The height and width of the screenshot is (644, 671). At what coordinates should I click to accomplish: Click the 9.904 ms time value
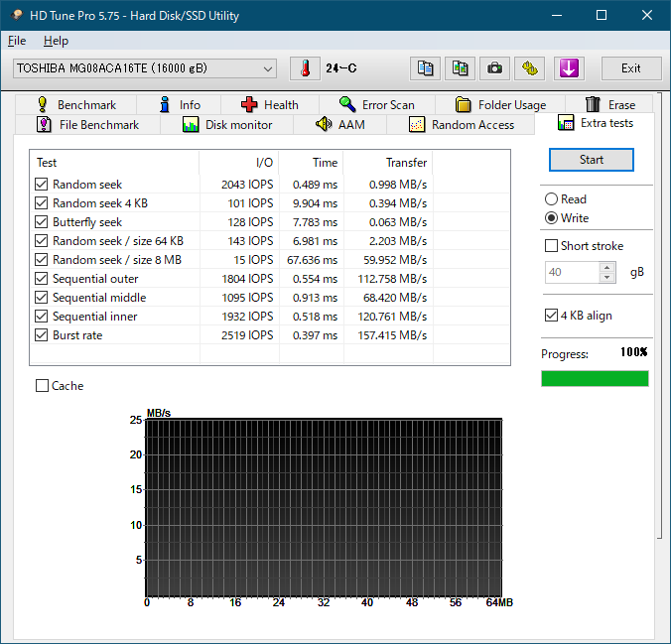pos(316,203)
